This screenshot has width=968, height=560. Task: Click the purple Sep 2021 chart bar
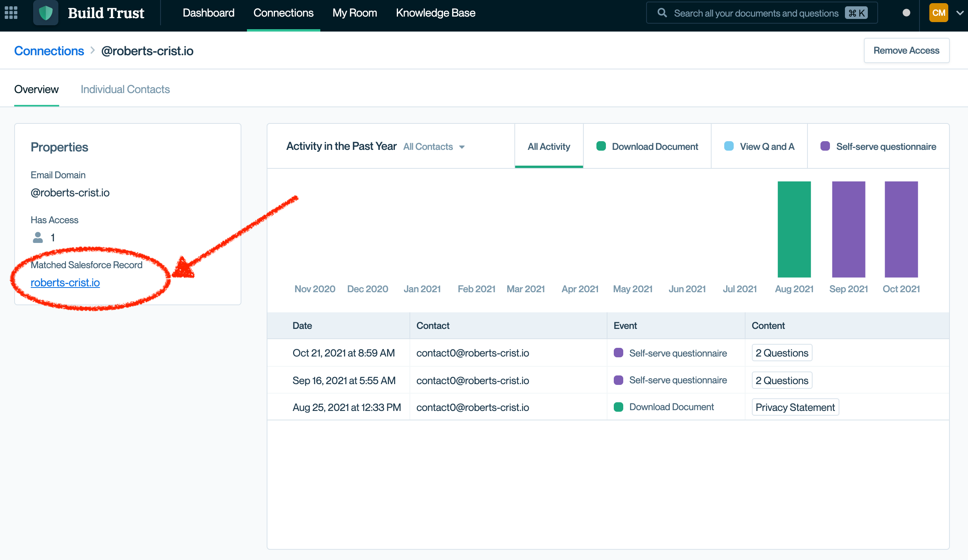[x=848, y=229]
